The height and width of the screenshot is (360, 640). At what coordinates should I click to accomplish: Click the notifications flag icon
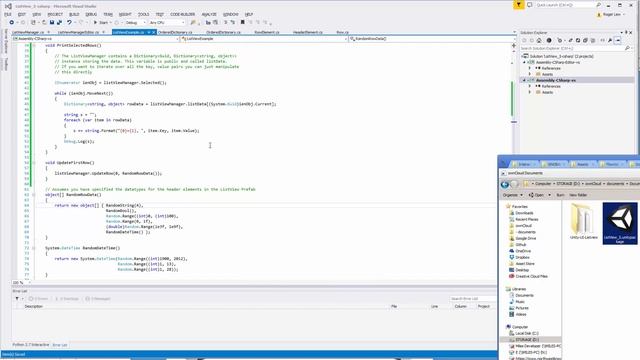[x=518, y=5]
